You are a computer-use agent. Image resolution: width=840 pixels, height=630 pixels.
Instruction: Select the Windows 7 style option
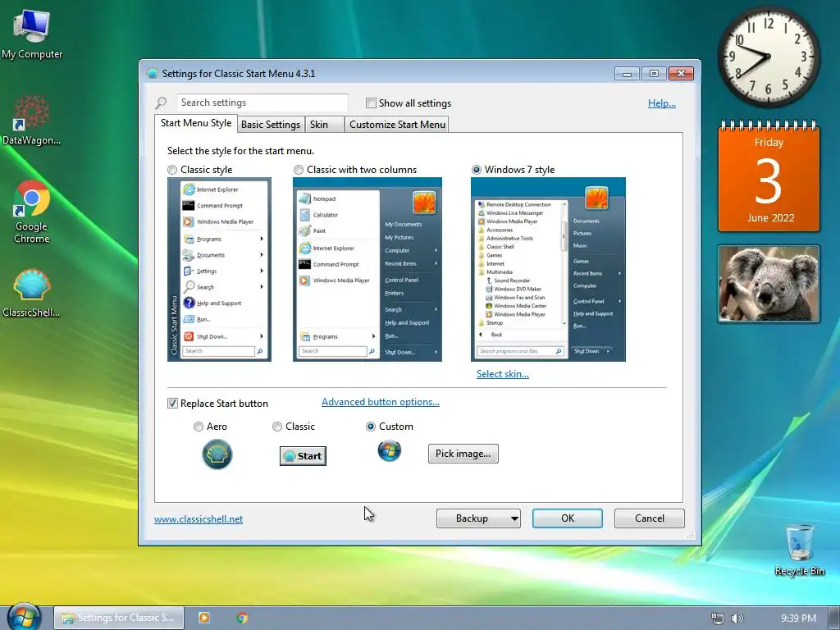pos(477,170)
